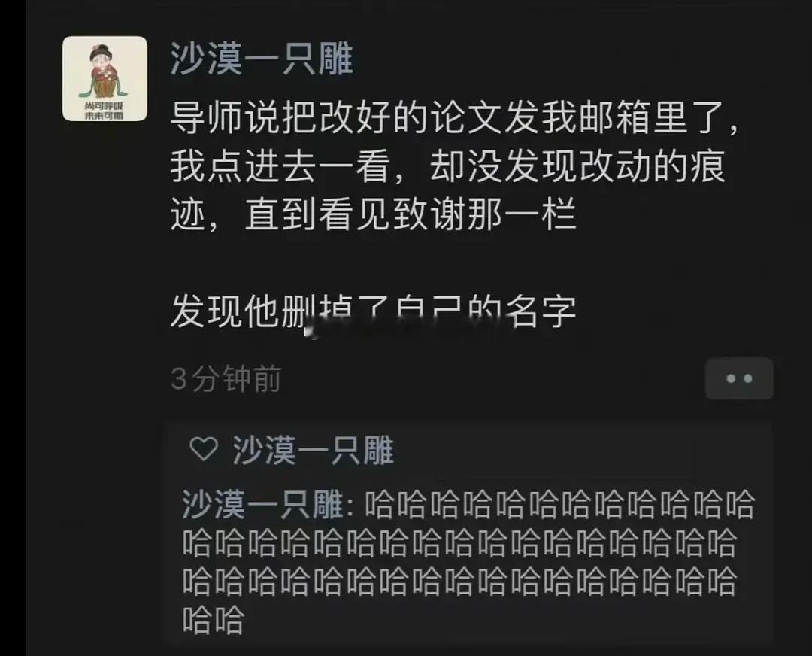The width and height of the screenshot is (812, 656).
Task: Open the two-dot like and comment menu
Action: pyautogui.click(x=739, y=378)
